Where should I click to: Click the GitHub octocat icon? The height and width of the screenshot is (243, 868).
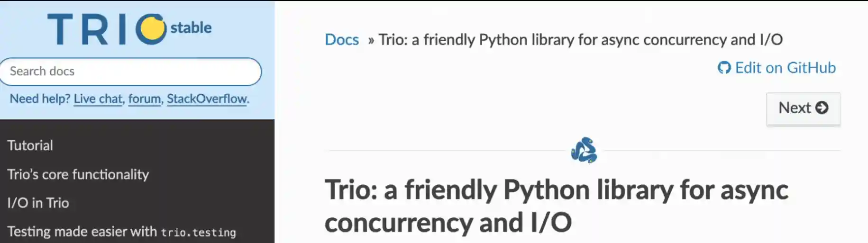(724, 68)
